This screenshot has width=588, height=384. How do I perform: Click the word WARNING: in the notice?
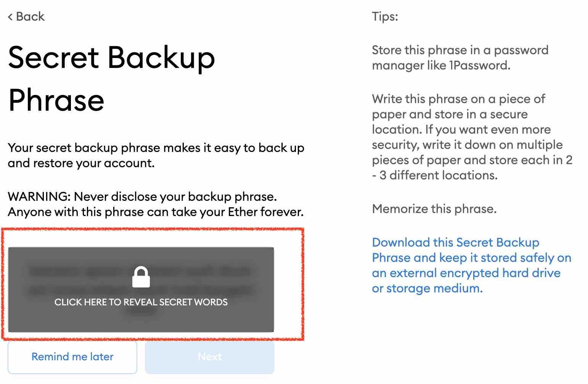pos(39,197)
